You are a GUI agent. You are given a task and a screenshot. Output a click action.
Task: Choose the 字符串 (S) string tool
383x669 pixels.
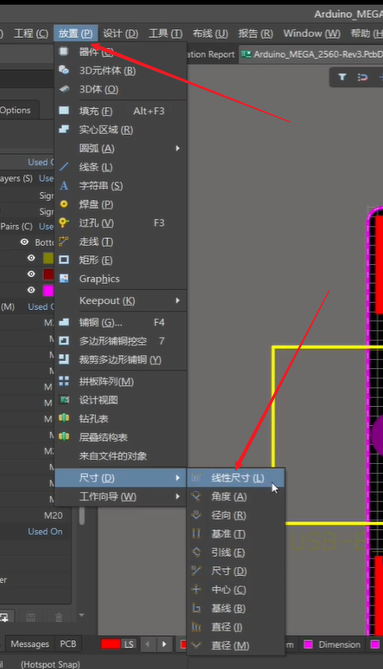click(121, 186)
